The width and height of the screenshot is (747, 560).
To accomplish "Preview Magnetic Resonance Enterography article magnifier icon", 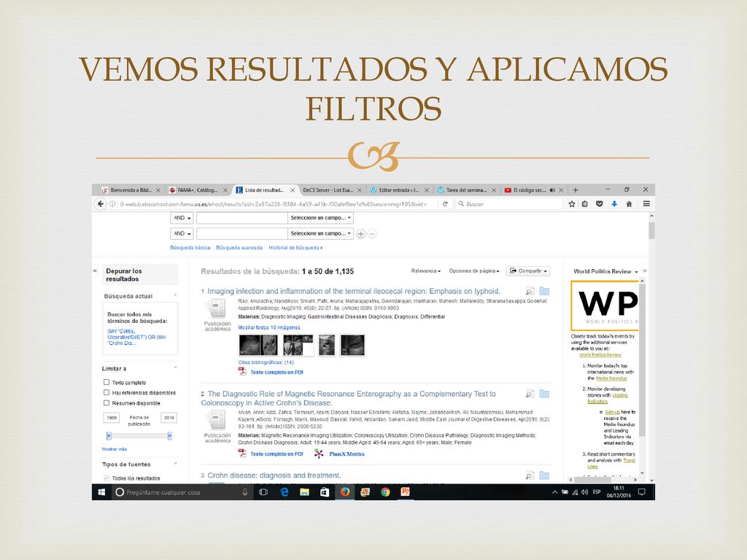I will [x=530, y=394].
